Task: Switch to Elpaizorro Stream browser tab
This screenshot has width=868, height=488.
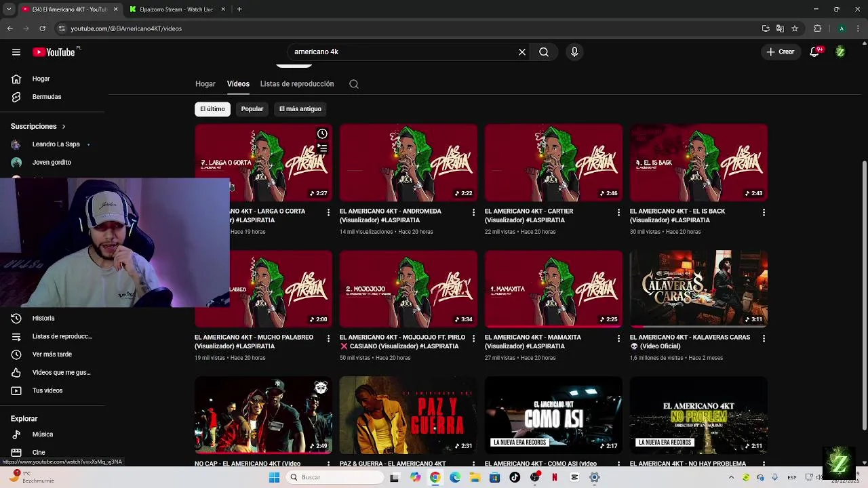Action: click(176, 9)
